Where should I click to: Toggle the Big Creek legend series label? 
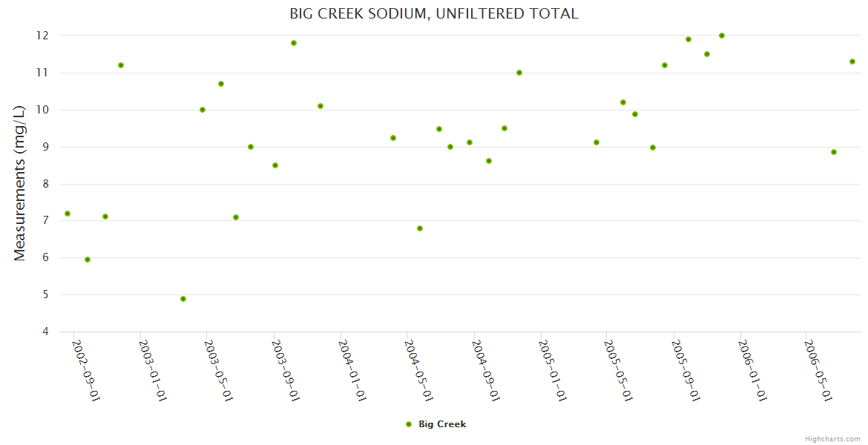click(442, 424)
